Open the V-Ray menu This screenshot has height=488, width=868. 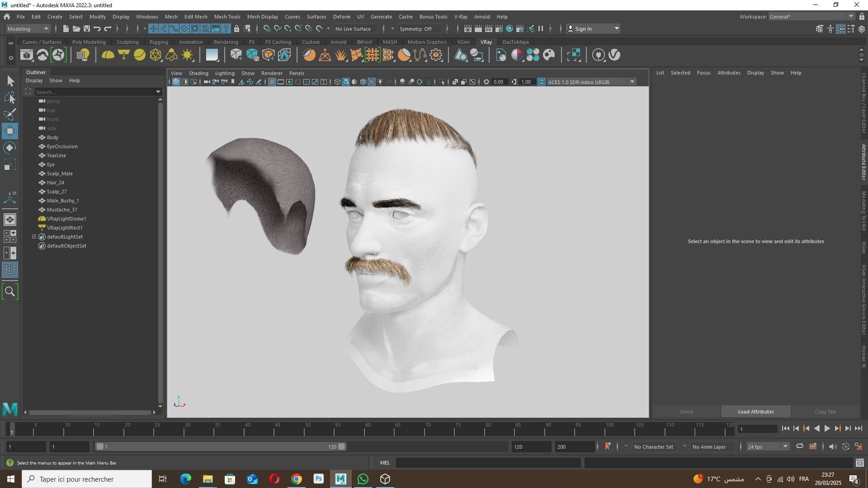tap(461, 17)
